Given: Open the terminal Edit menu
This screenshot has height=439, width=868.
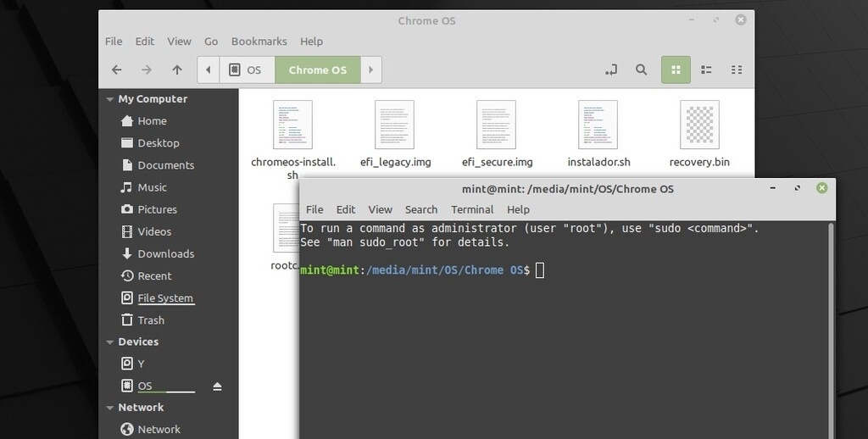Looking at the screenshot, I should (346, 210).
